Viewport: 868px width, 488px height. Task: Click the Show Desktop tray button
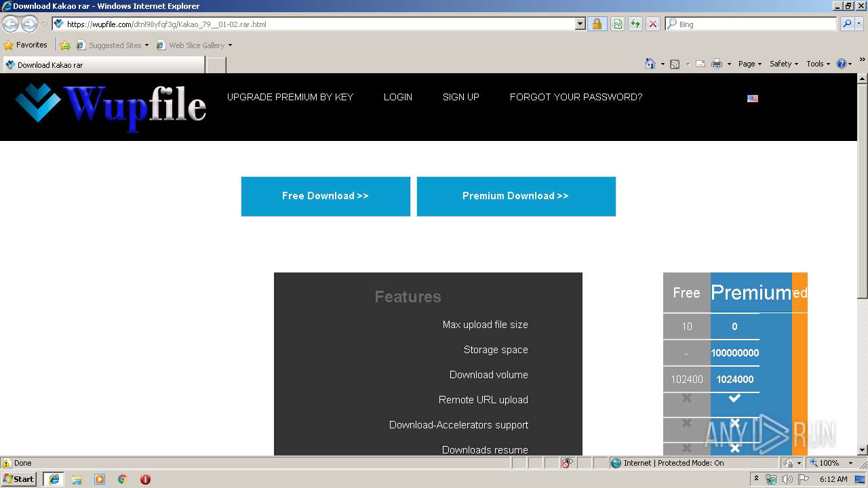(x=861, y=479)
